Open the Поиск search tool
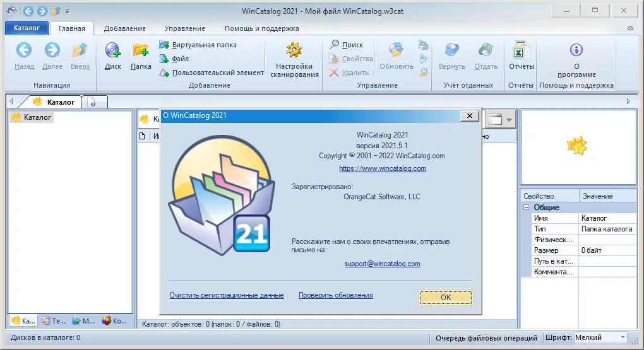644x350 pixels. click(346, 45)
